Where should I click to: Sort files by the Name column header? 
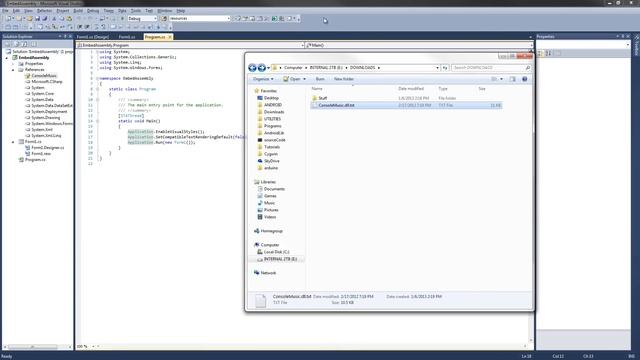(317, 89)
